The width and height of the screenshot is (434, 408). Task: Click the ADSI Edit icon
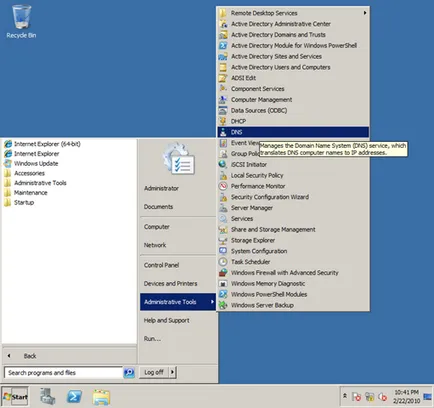[223, 78]
